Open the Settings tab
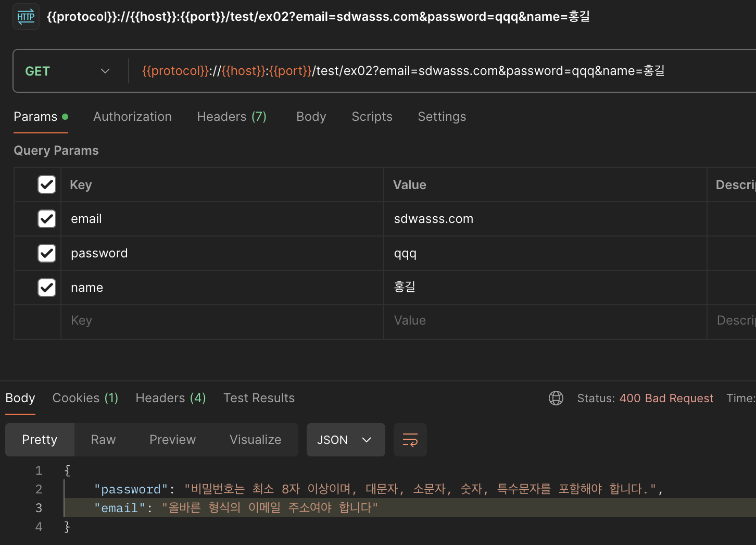Image resolution: width=756 pixels, height=545 pixels. 442,117
